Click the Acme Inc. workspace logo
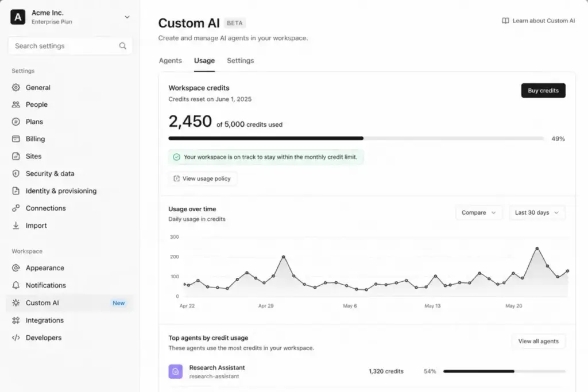 point(18,17)
